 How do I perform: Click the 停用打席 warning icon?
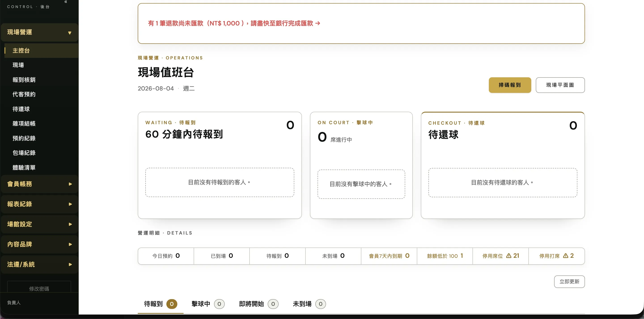(x=566, y=256)
